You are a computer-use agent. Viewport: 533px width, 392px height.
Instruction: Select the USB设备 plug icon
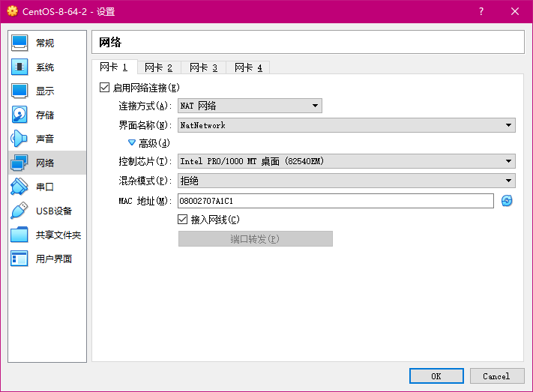[19, 211]
